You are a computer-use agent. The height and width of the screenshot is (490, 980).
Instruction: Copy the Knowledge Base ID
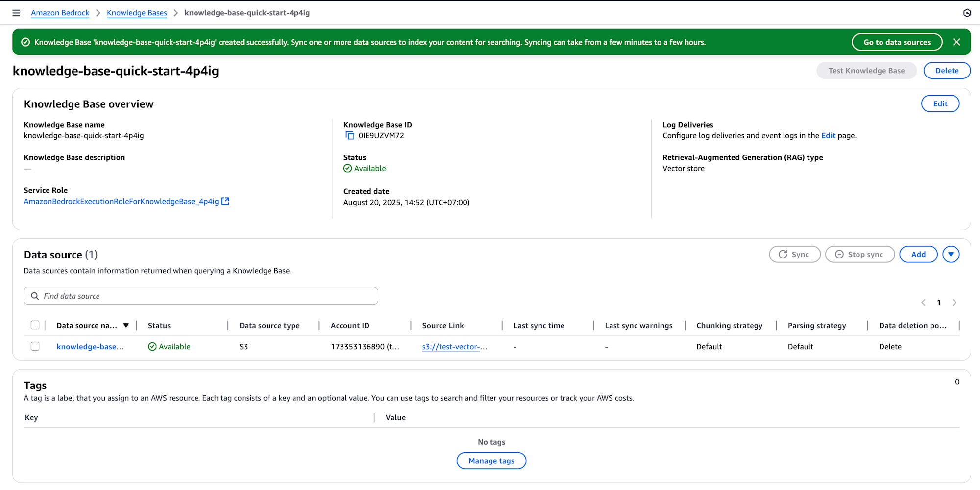pos(350,136)
